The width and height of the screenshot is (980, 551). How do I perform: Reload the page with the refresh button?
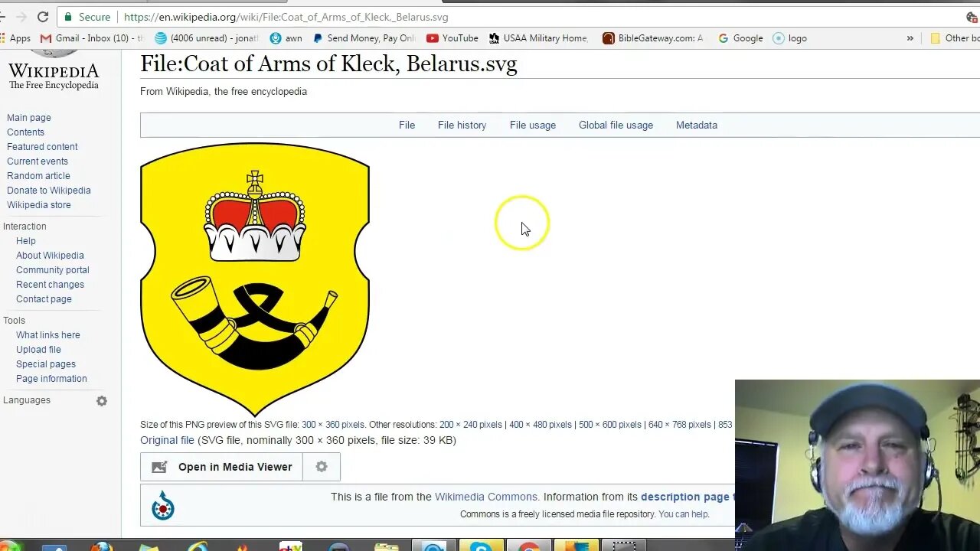43,17
